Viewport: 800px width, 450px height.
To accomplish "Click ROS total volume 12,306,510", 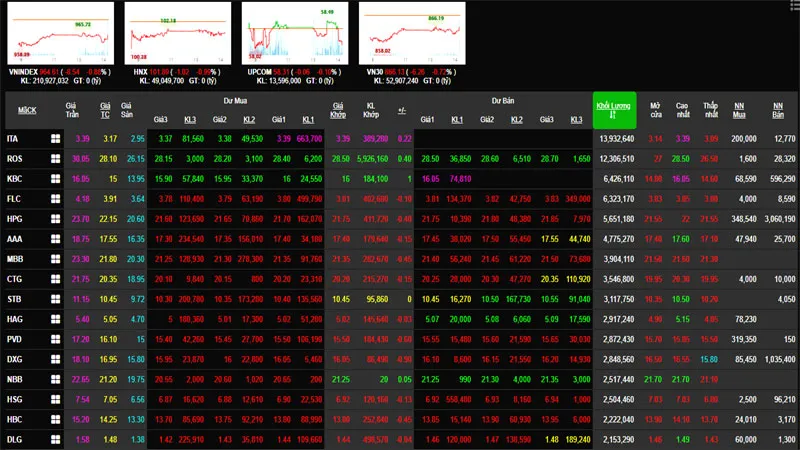I will 617,159.
